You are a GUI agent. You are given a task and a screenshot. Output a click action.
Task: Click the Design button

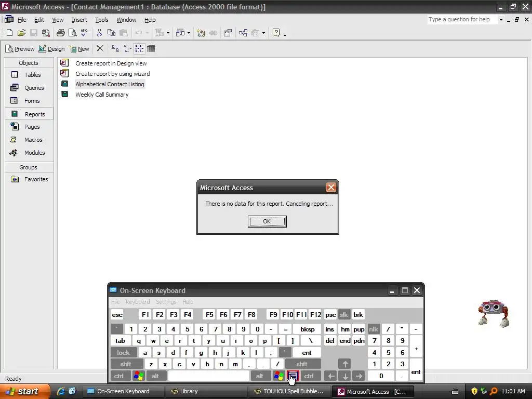coord(51,49)
